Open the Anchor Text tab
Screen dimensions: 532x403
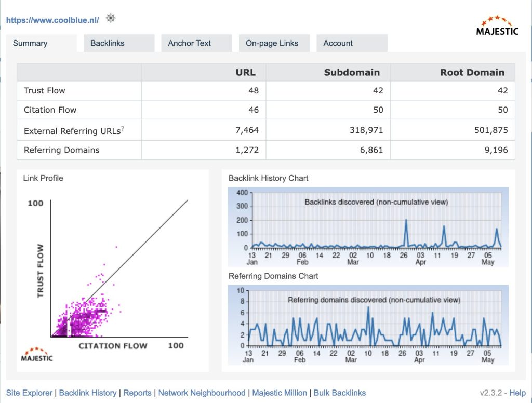click(197, 43)
